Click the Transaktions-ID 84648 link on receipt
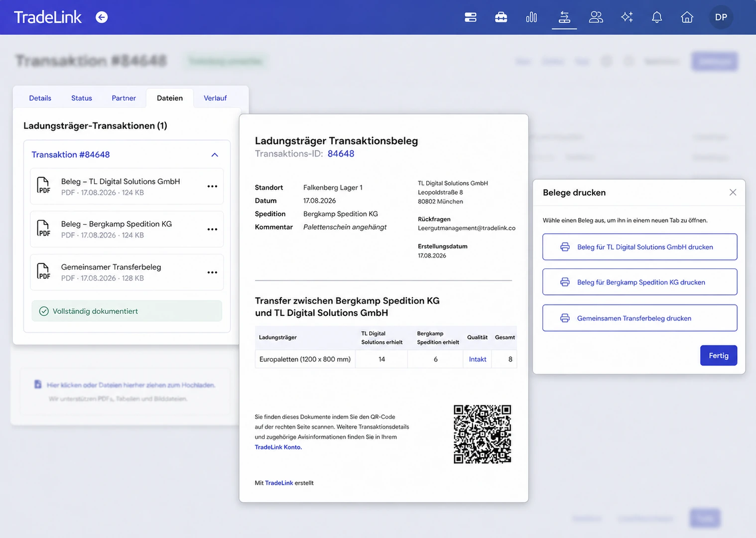 (x=341, y=154)
